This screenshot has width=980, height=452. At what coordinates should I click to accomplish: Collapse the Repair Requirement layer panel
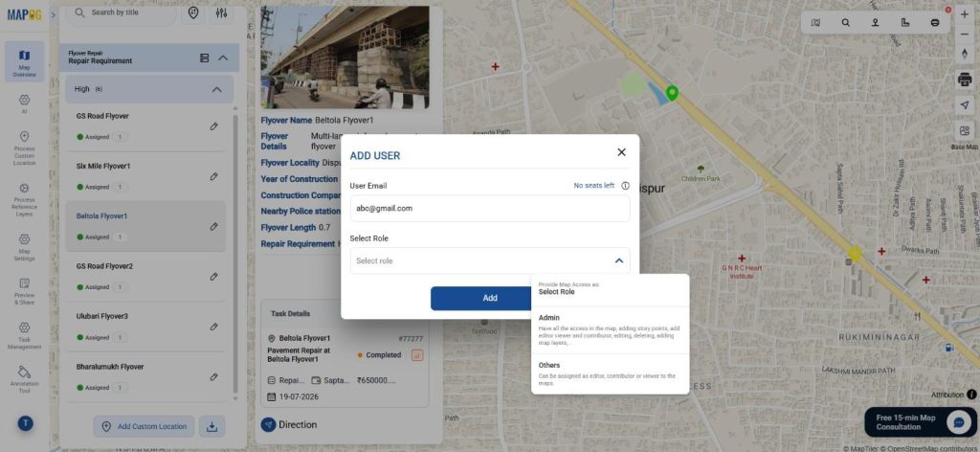[223, 57]
